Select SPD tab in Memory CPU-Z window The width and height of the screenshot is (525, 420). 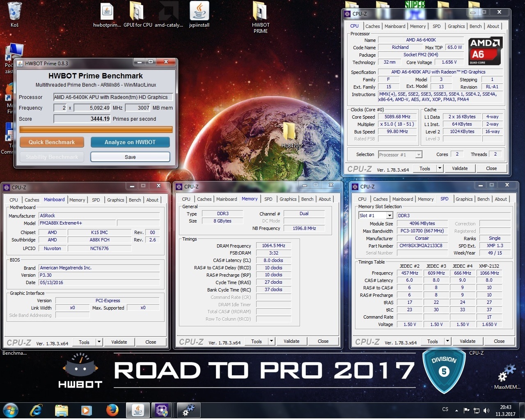coord(268,199)
